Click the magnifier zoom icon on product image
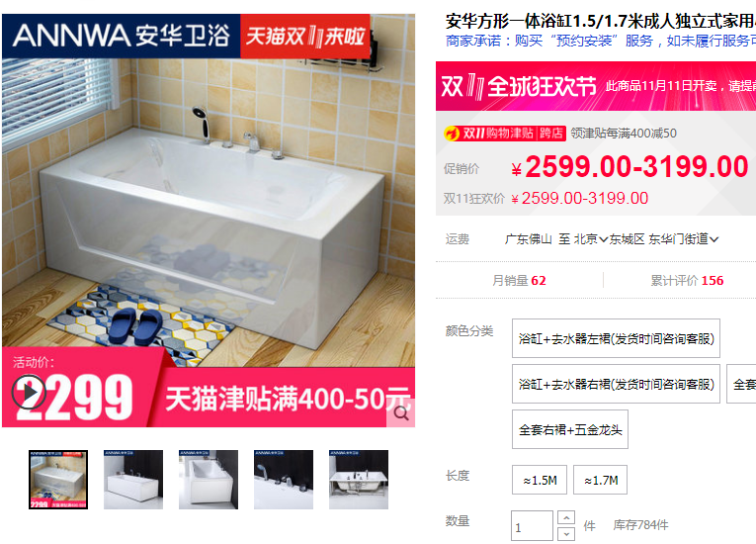756x544 pixels. pos(401,413)
